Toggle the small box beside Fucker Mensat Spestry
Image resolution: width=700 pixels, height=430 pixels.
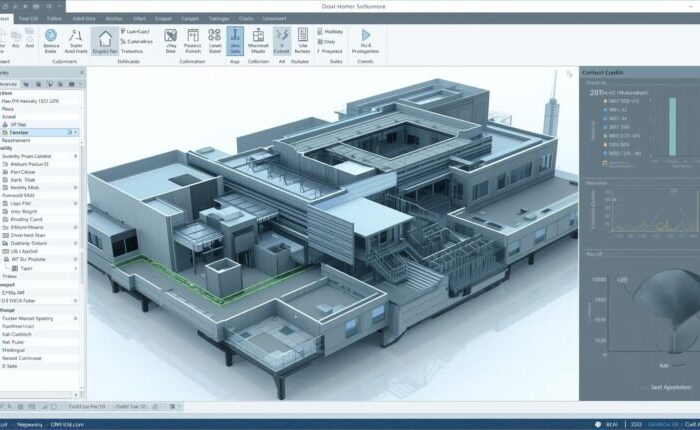(x=75, y=318)
